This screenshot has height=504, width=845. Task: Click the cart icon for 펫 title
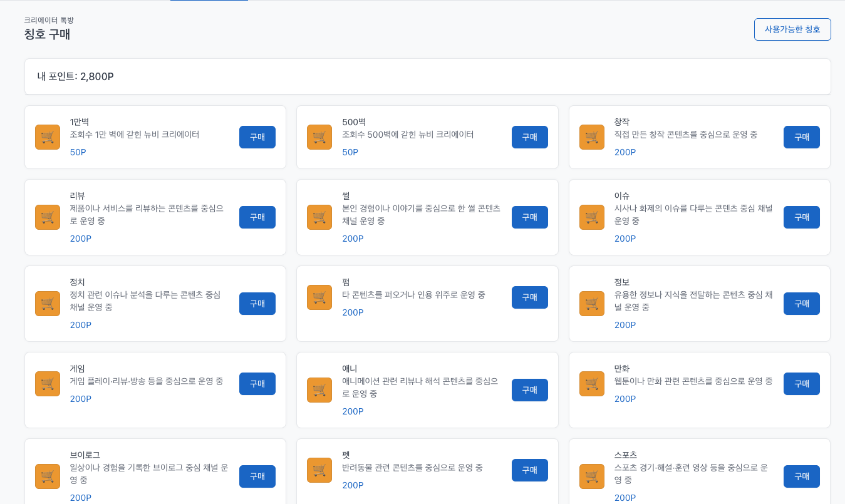click(319, 470)
